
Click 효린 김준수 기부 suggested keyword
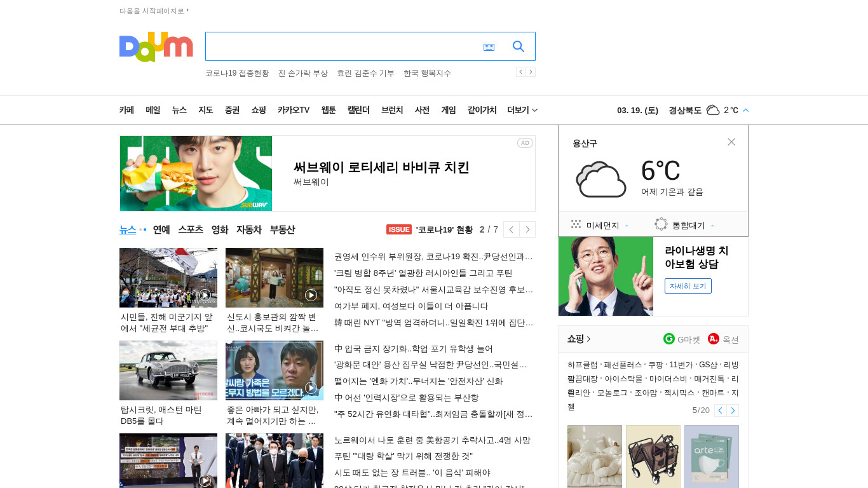click(365, 73)
